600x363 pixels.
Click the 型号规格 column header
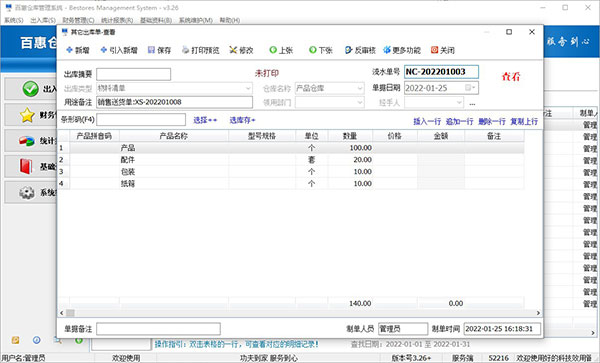click(262, 136)
